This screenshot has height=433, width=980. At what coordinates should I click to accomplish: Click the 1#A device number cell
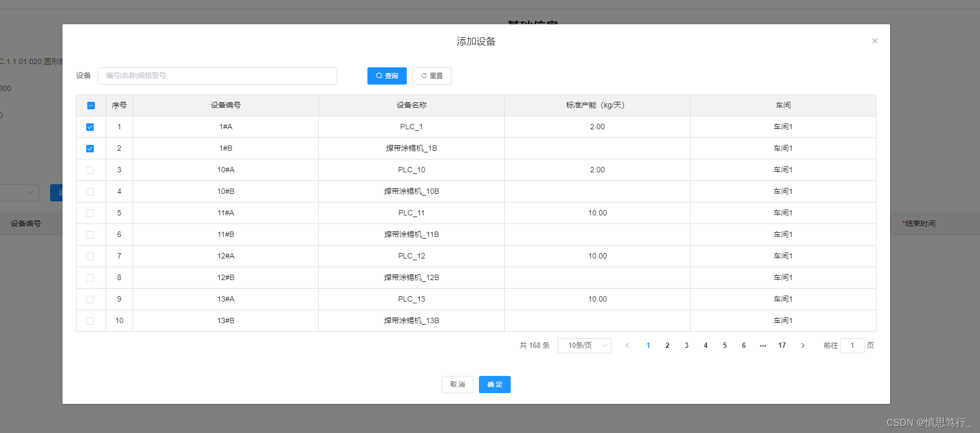pyautogui.click(x=226, y=127)
